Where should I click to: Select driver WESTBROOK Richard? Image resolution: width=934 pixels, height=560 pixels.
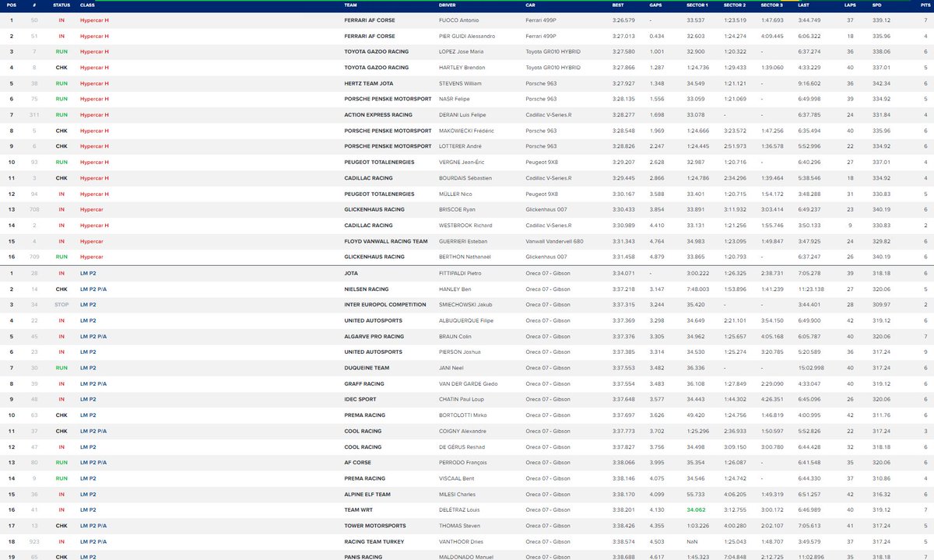coord(465,226)
